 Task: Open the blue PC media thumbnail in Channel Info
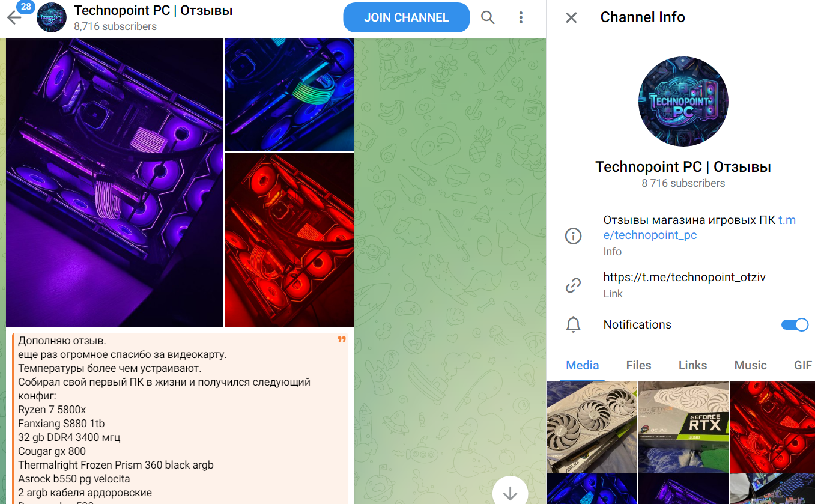pos(592,489)
